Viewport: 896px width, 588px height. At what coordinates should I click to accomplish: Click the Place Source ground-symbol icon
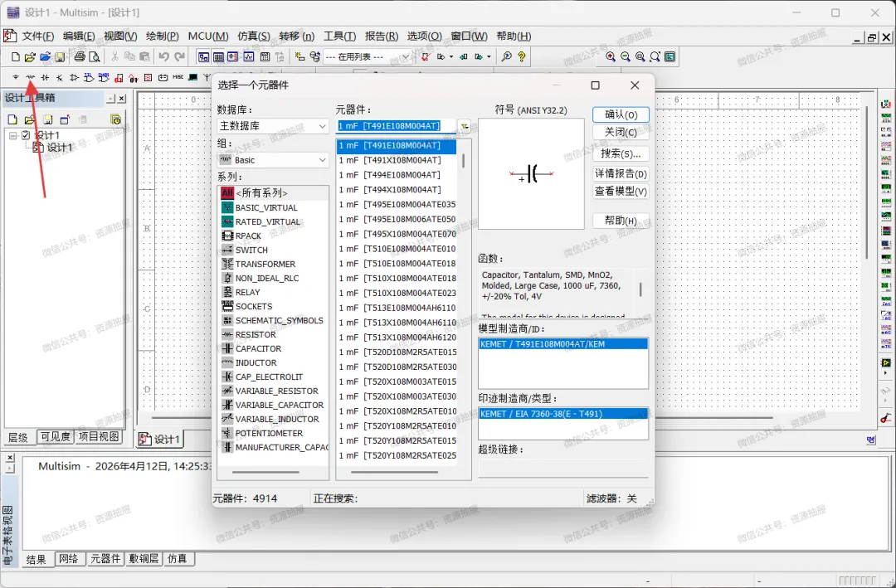pyautogui.click(x=16, y=77)
